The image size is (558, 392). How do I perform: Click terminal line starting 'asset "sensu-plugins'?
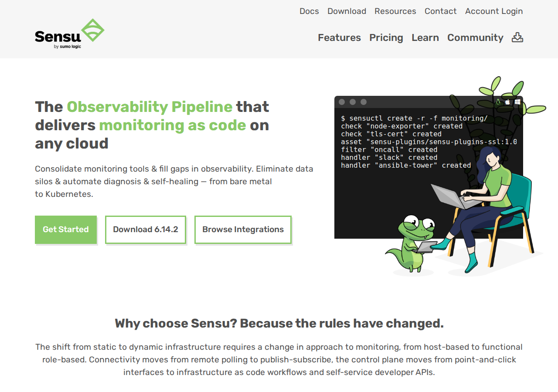click(x=429, y=142)
